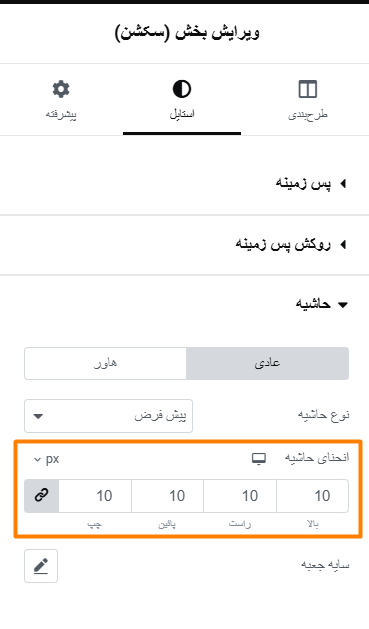Switch to the طرح‌بندی tab label
This screenshot has width=369, height=629.
pyautogui.click(x=308, y=114)
